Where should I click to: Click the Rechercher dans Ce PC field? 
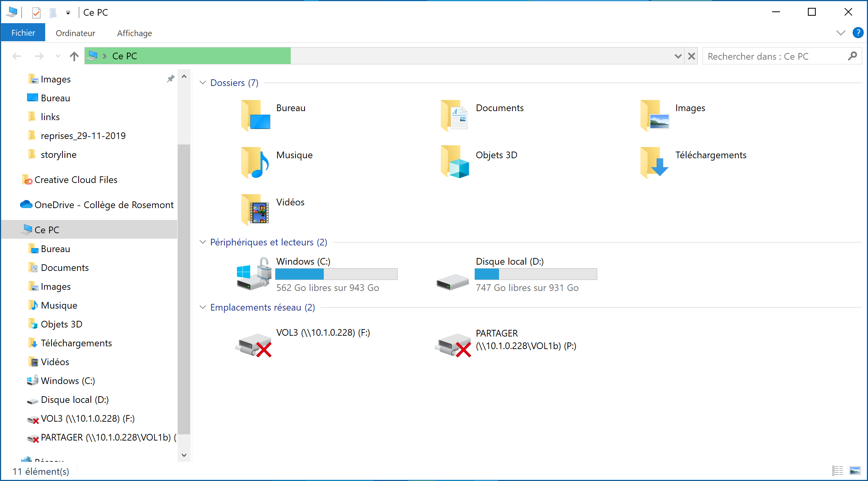pyautogui.click(x=774, y=57)
